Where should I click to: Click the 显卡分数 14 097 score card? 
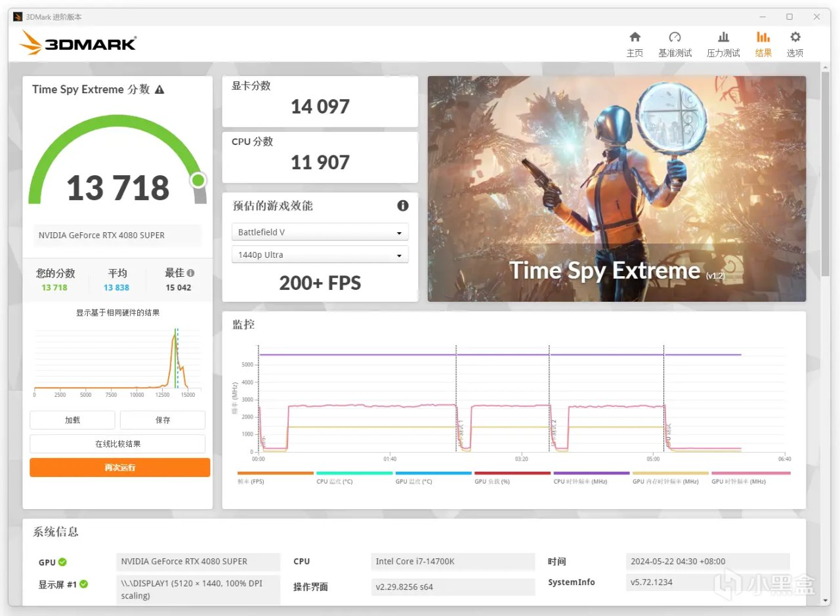(x=320, y=101)
